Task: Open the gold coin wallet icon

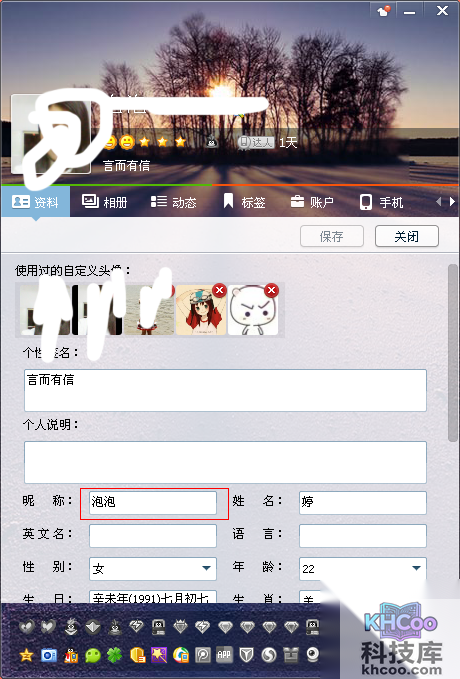Action: point(137,655)
